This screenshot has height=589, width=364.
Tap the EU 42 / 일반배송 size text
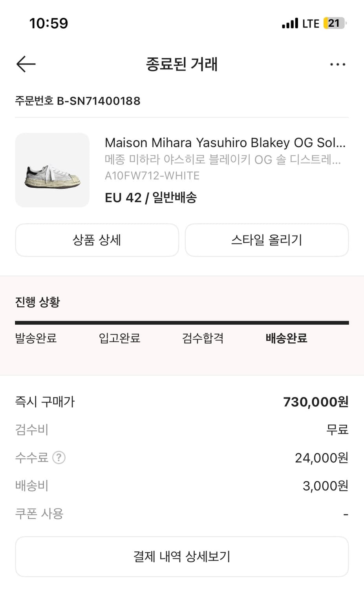tap(151, 198)
